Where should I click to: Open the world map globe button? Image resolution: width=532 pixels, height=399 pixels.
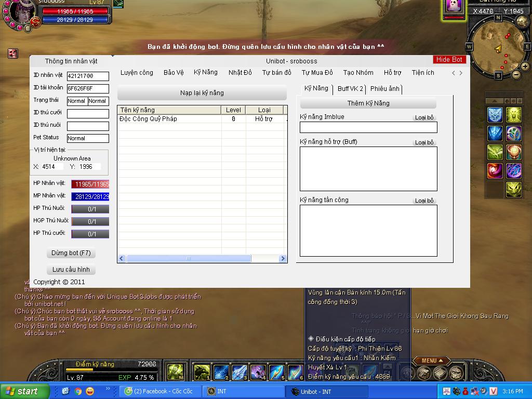[x=522, y=22]
